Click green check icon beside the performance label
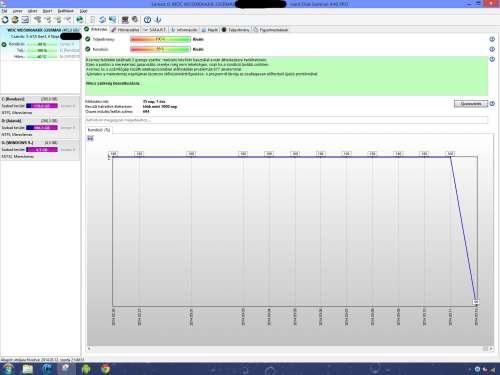This screenshot has height=375, width=500. (88, 39)
